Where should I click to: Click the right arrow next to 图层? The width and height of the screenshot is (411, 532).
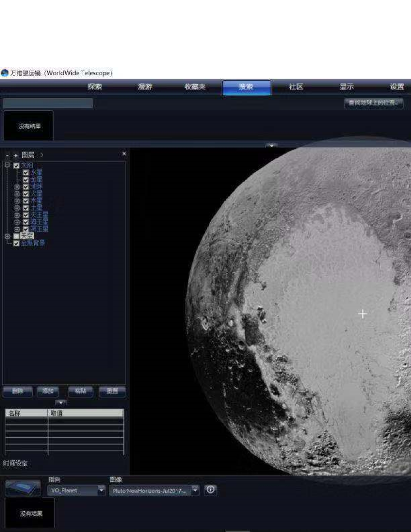tap(42, 155)
